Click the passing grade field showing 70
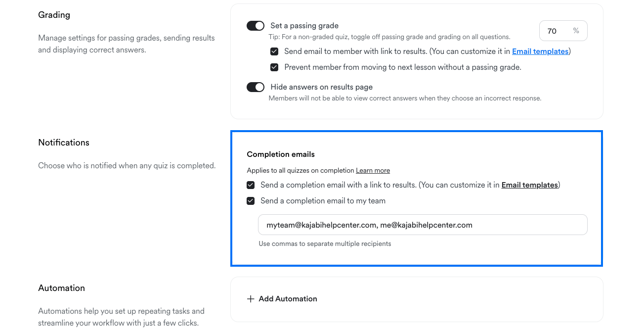This screenshot has width=644, height=335. [x=563, y=31]
